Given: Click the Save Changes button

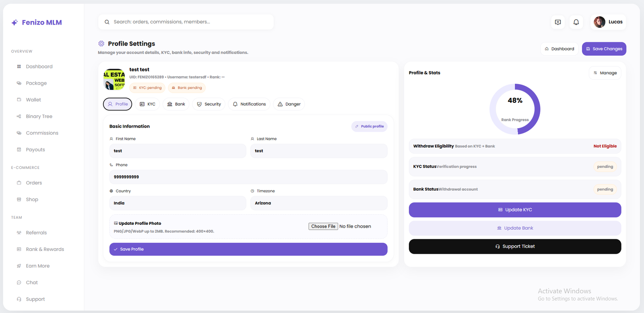Looking at the screenshot, I should [604, 49].
